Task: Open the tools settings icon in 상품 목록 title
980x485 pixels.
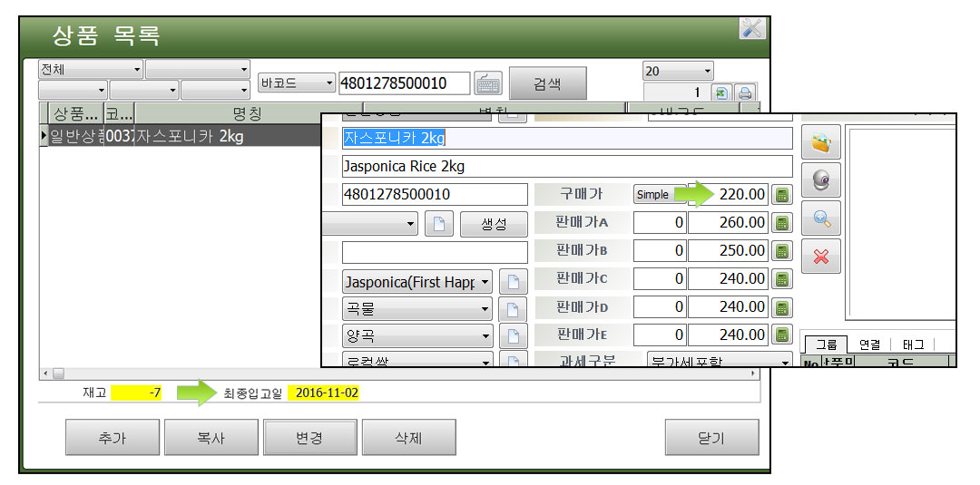Action: pyautogui.click(x=752, y=28)
